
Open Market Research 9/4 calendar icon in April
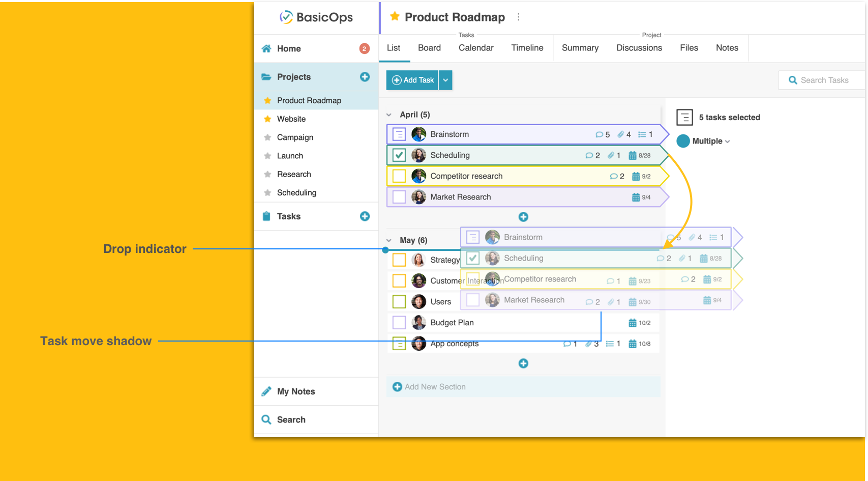coord(636,197)
